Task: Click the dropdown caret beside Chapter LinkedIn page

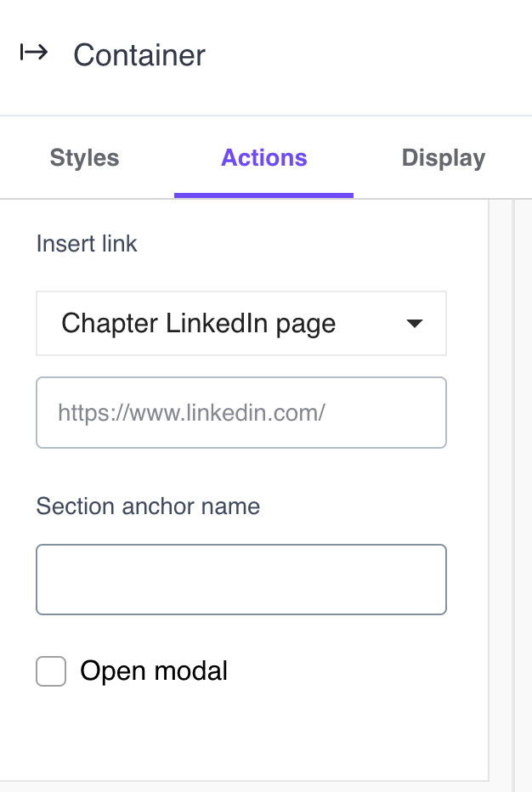Action: coord(415,324)
